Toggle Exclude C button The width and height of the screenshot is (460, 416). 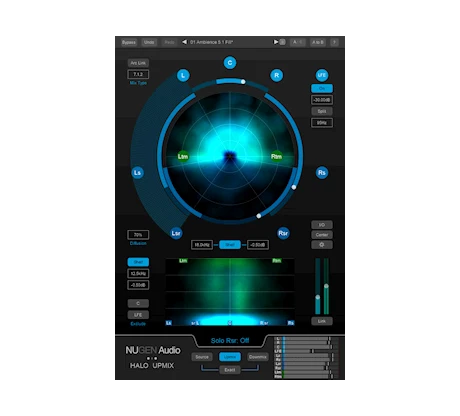coord(138,303)
